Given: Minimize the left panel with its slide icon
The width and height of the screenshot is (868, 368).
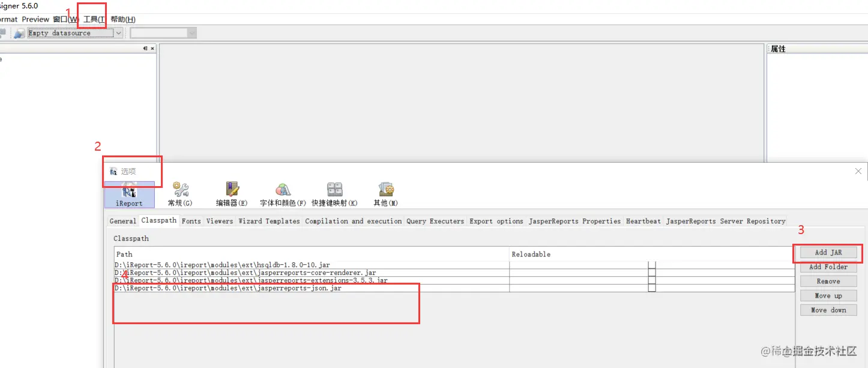Looking at the screenshot, I should click(x=145, y=49).
